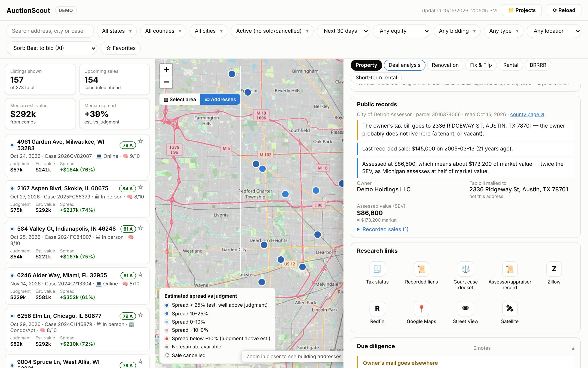Collapse the Due diligence section
This screenshot has height=368, width=588.
[x=573, y=348]
